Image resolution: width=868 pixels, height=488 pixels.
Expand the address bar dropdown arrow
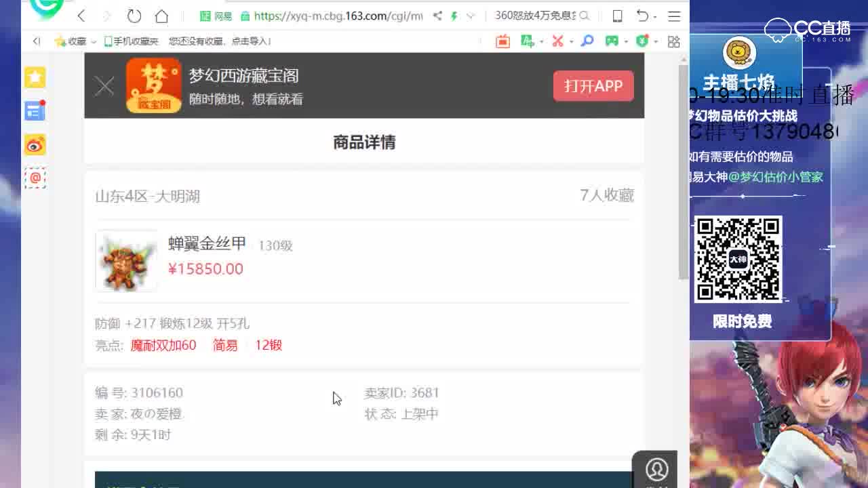click(x=470, y=16)
